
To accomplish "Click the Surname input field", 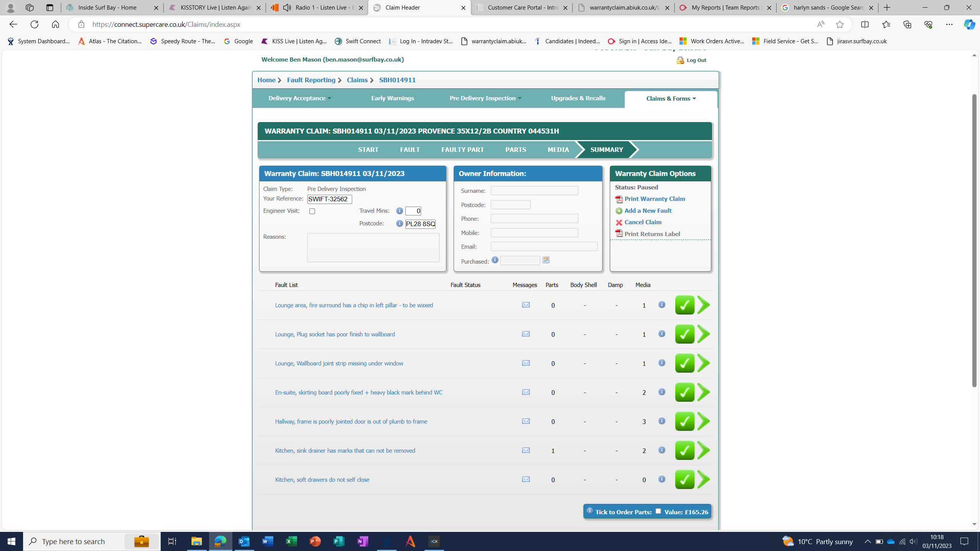I will [x=534, y=191].
